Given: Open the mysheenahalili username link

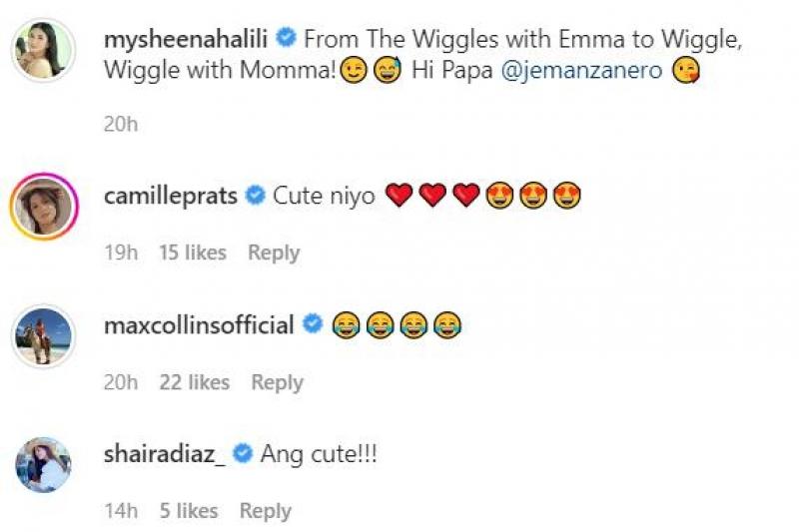Looking at the screenshot, I should point(188,41).
